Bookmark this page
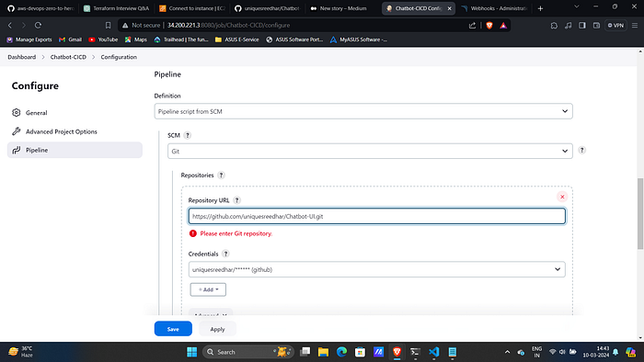 pyautogui.click(x=108, y=25)
